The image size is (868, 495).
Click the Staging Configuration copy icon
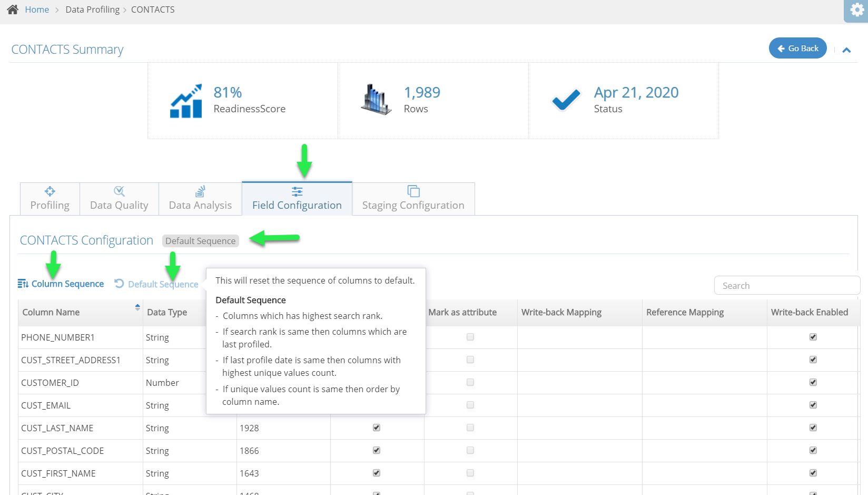(413, 191)
